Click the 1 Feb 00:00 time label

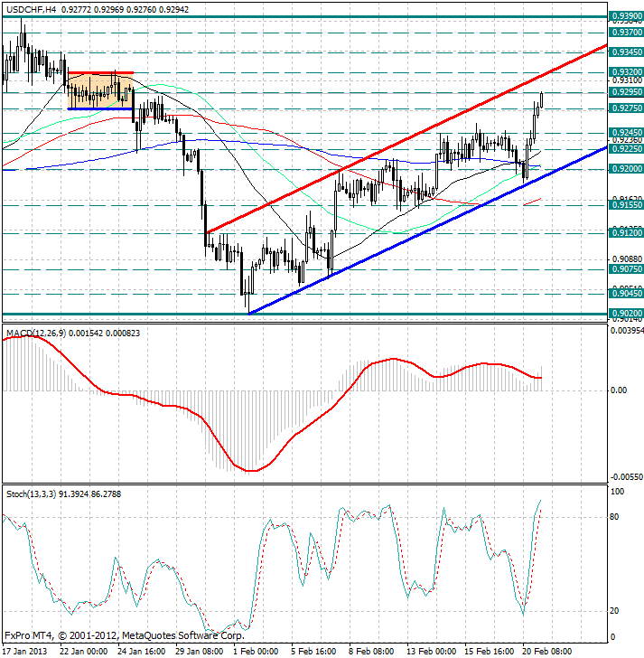click(x=257, y=652)
